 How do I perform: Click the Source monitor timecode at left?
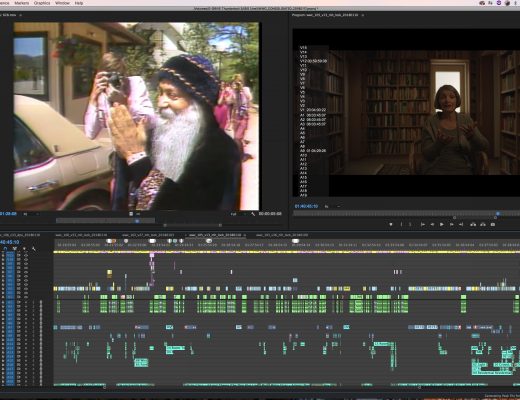[8, 214]
